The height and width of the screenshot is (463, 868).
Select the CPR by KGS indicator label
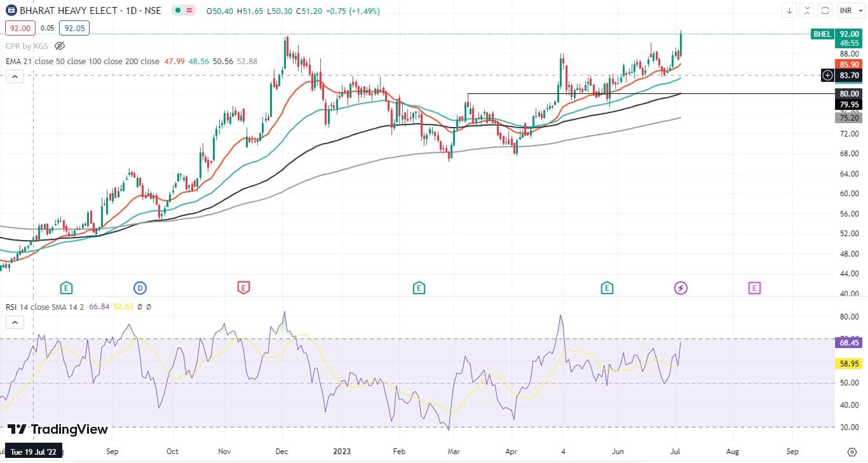coord(26,46)
